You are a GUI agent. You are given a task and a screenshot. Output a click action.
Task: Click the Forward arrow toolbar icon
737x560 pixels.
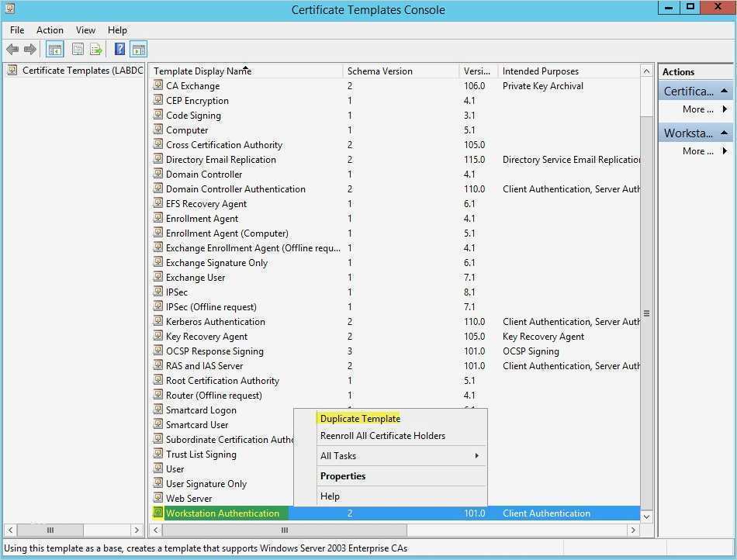pyautogui.click(x=29, y=49)
